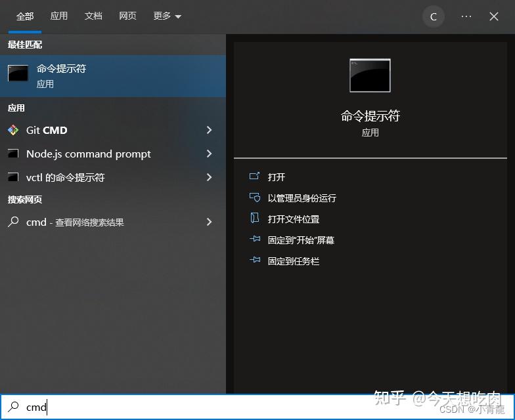Image resolution: width=515 pixels, height=420 pixels.
Task: Click the large 命令提示符 preview thumbnail
Action: point(370,75)
